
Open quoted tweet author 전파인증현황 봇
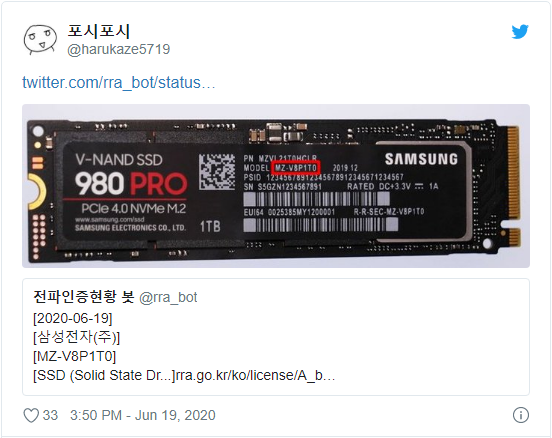click(83, 297)
